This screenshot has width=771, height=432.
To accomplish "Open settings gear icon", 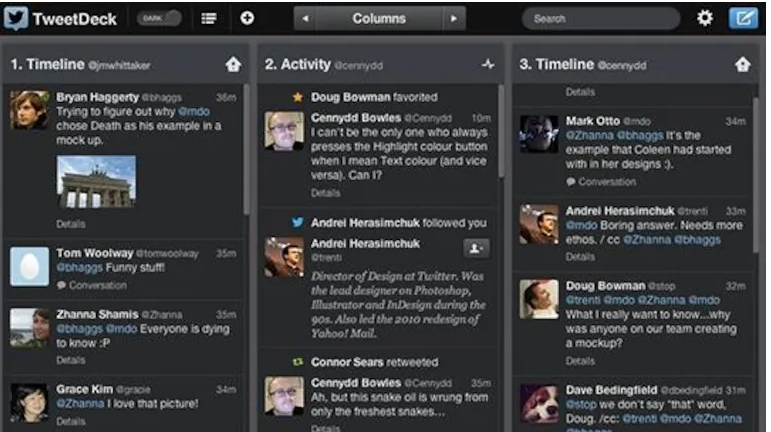I will point(705,18).
